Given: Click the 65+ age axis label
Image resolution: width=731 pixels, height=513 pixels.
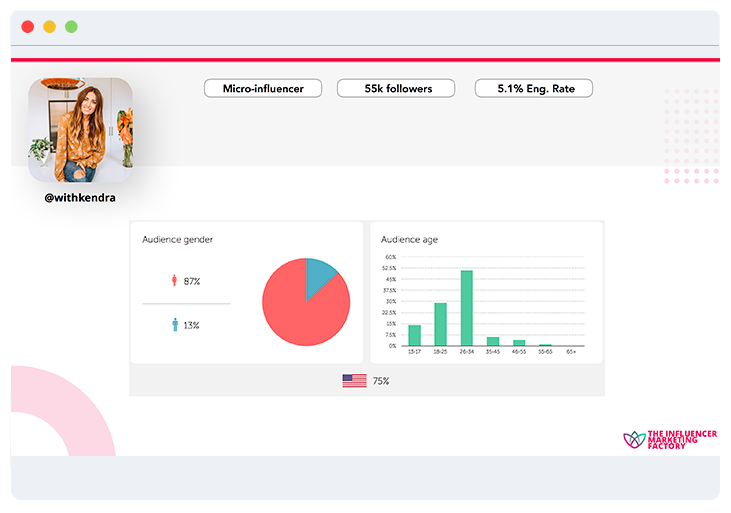Looking at the screenshot, I should [x=571, y=352].
